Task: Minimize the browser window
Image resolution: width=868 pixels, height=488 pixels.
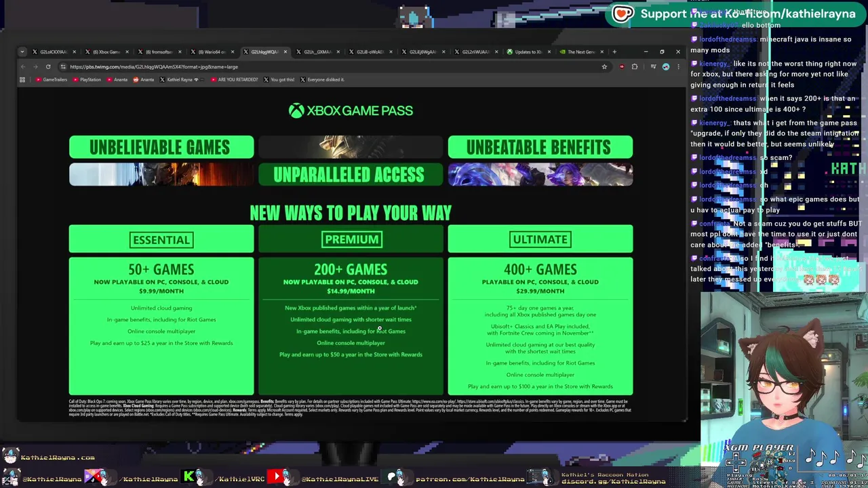Action: click(x=646, y=52)
